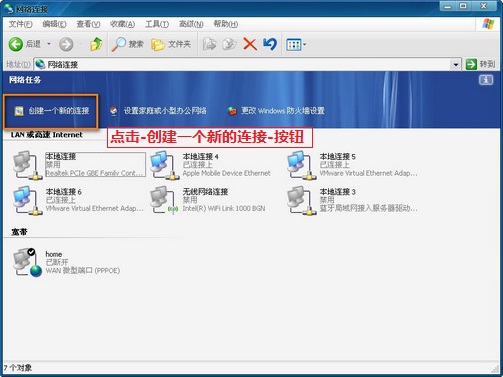Click the Apple Mobile Device Ethernet text
Screen dimensions: 503x377
(x=226, y=173)
